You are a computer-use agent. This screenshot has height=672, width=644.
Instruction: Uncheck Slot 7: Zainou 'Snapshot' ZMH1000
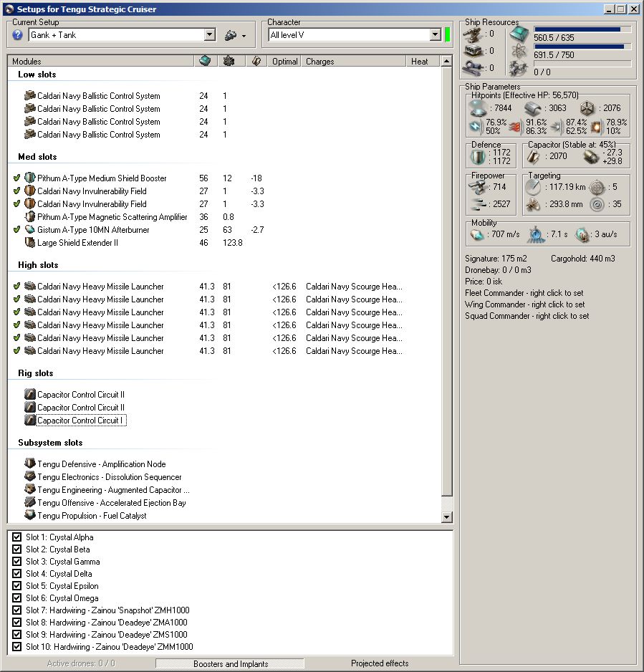[16, 610]
